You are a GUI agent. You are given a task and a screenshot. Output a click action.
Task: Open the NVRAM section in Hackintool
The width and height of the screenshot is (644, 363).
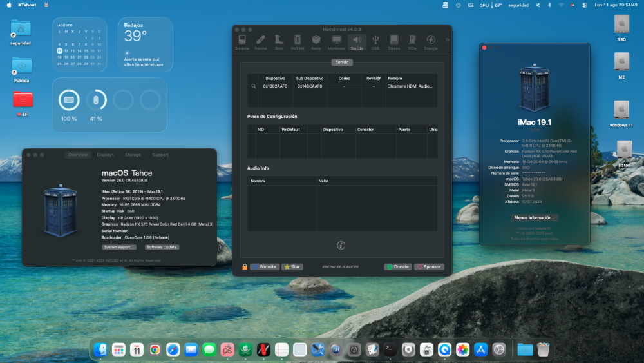[x=298, y=43]
